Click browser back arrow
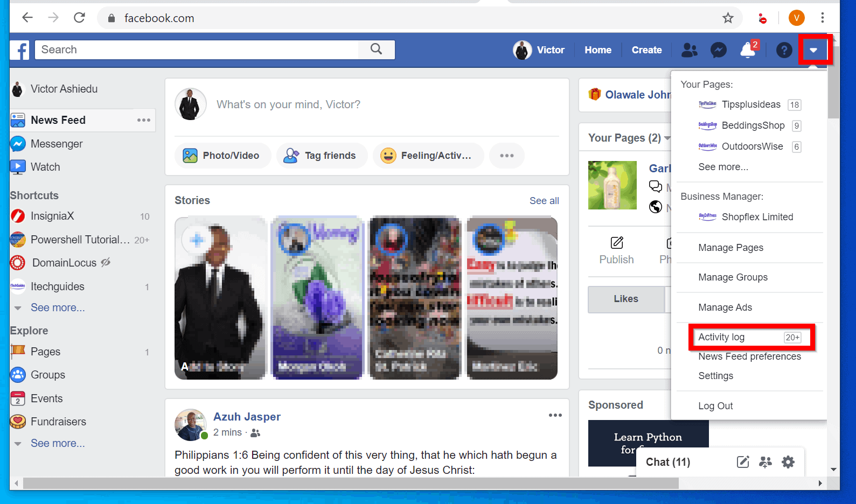 [27, 18]
